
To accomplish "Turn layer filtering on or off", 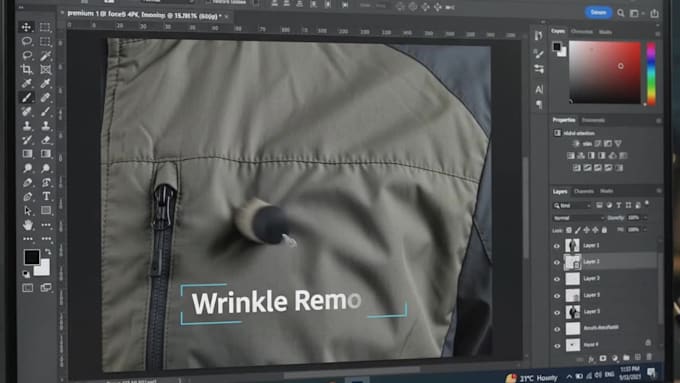I will coord(647,203).
